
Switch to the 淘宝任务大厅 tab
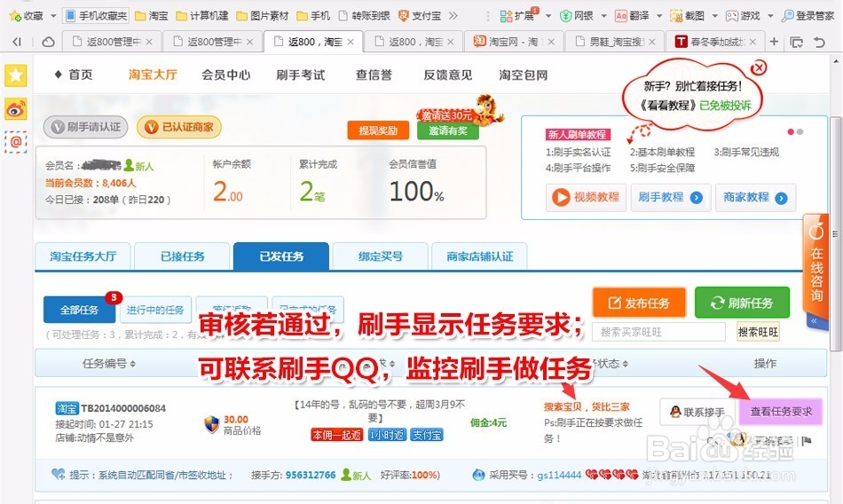[x=83, y=256]
